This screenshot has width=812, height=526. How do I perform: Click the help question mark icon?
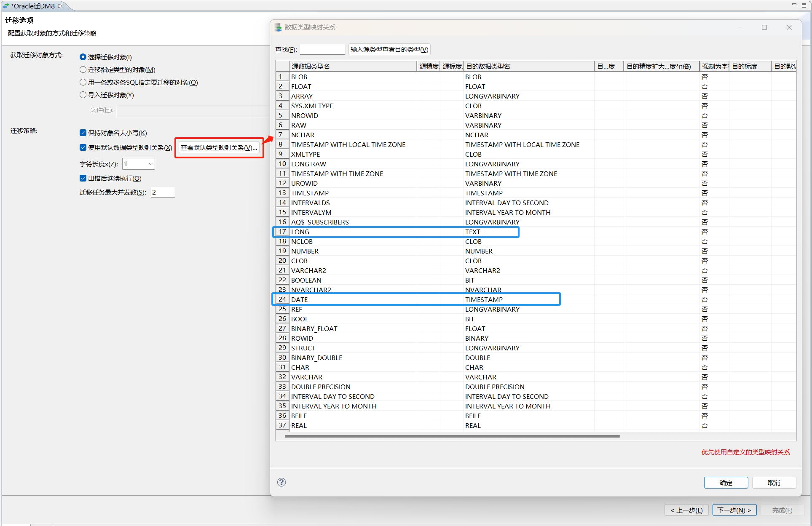pos(281,482)
